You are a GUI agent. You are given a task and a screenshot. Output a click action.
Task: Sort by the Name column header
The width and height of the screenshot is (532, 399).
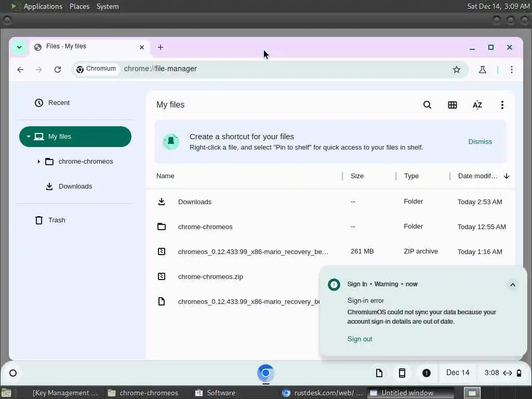[165, 176]
